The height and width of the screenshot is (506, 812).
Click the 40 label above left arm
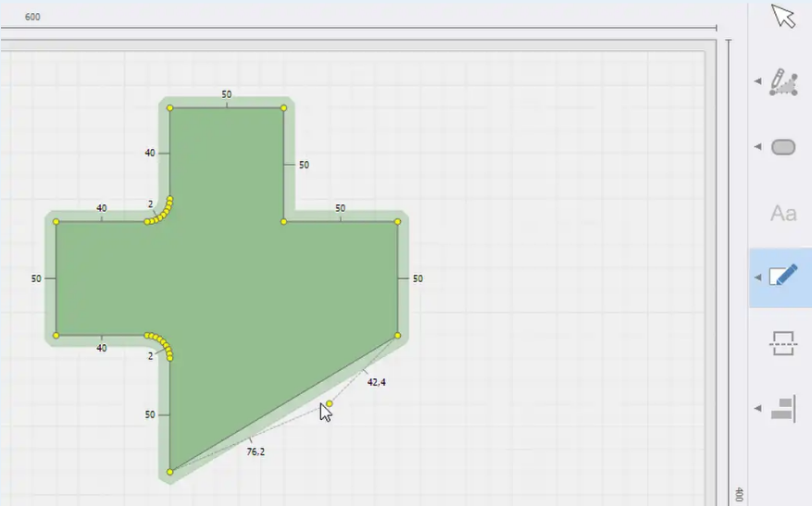[x=102, y=208]
